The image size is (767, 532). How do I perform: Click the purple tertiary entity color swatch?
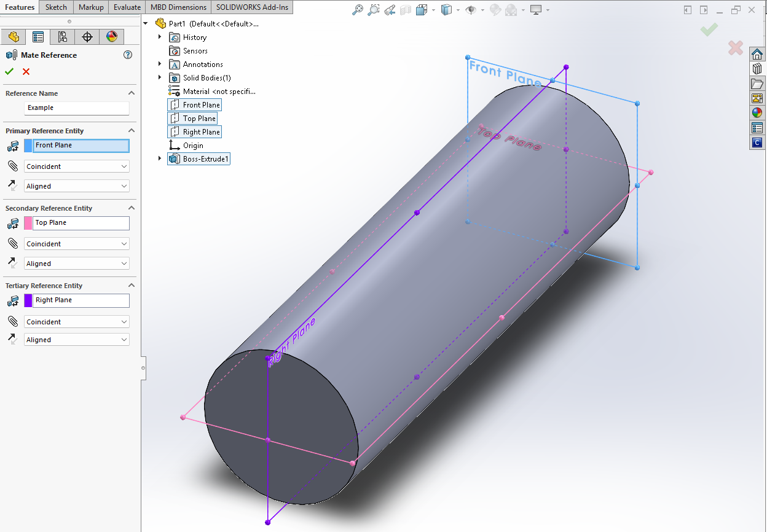coord(28,300)
